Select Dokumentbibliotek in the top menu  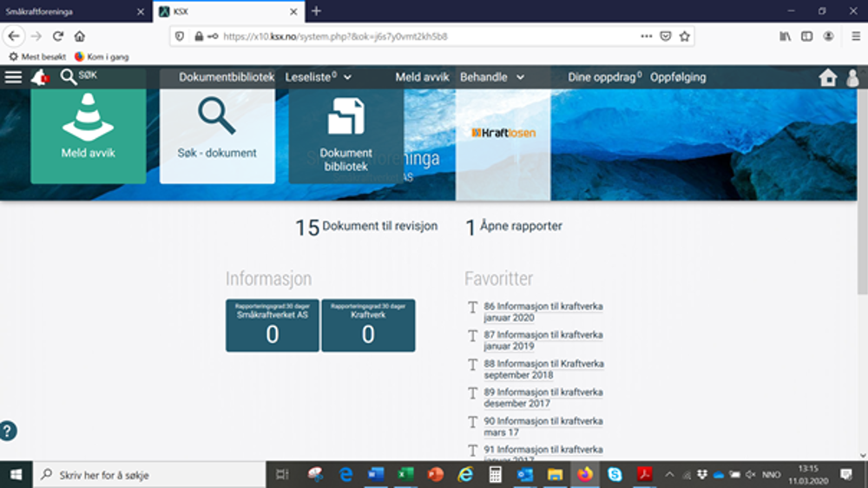click(227, 77)
